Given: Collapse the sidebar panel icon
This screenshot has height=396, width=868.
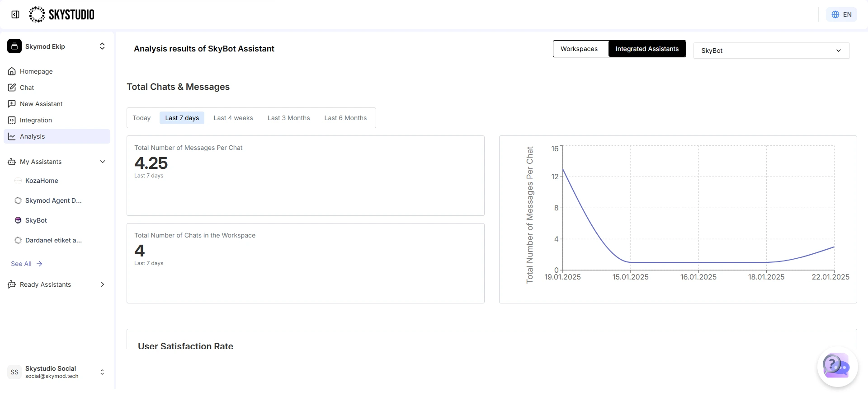Looking at the screenshot, I should [x=15, y=14].
